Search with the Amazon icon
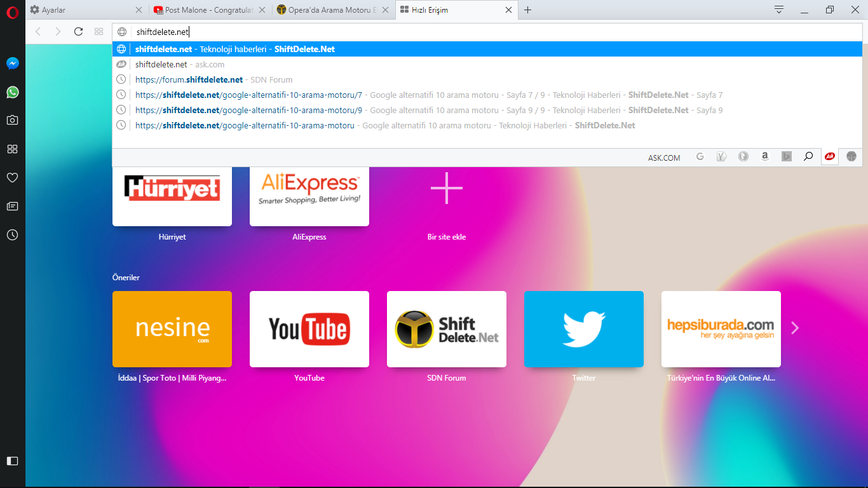The width and height of the screenshot is (868, 488). coord(765,156)
